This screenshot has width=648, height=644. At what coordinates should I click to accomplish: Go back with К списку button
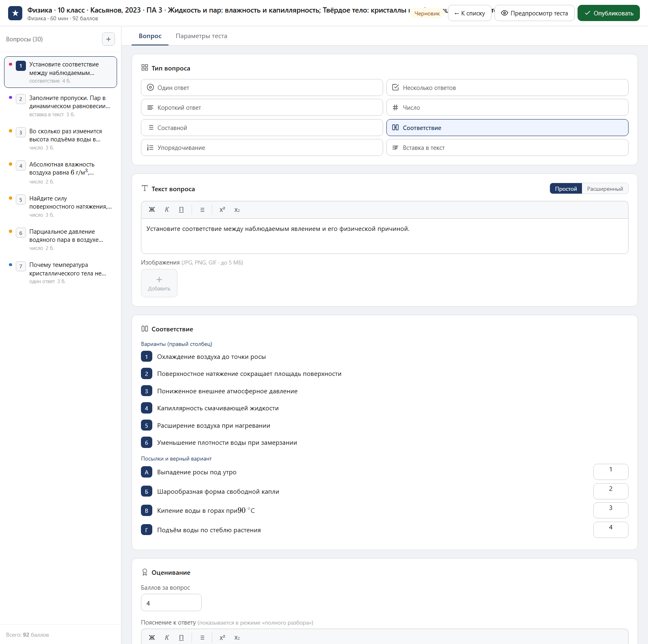pyautogui.click(x=469, y=13)
